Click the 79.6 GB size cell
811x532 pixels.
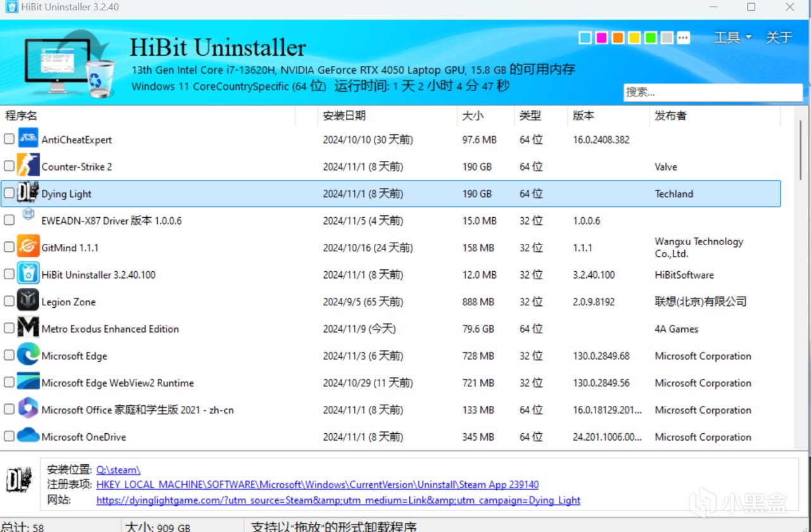coord(478,329)
